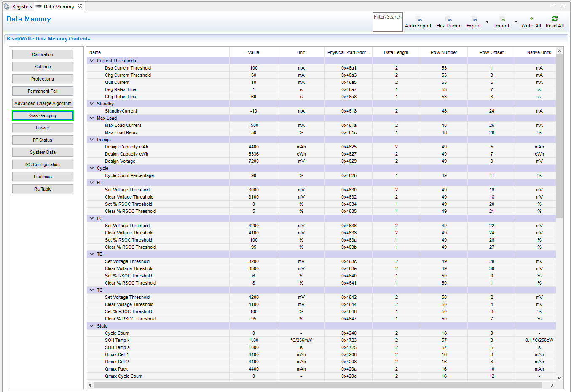Close the Data Memory tab
This screenshot has height=392, width=571.
point(80,6)
